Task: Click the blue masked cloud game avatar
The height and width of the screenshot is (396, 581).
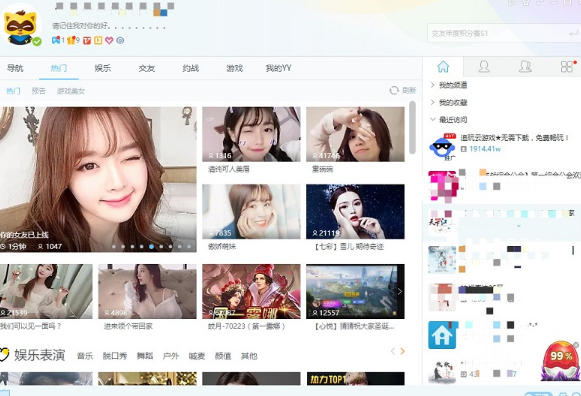Action: pos(442,147)
